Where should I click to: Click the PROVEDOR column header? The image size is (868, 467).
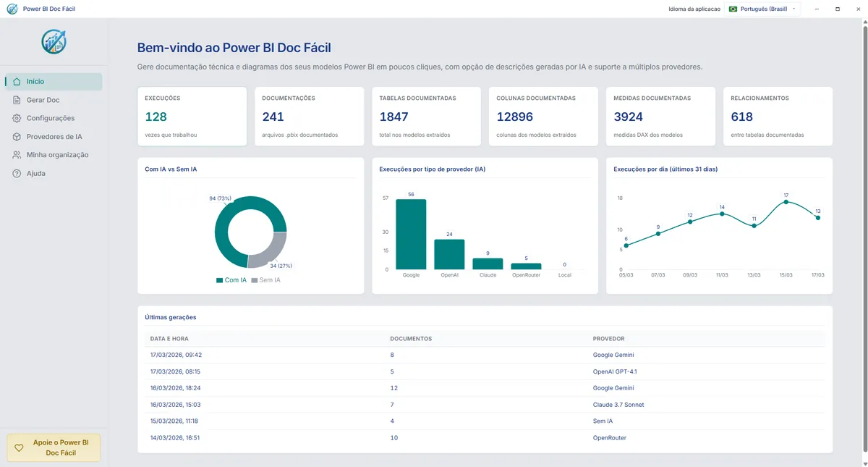(x=608, y=339)
